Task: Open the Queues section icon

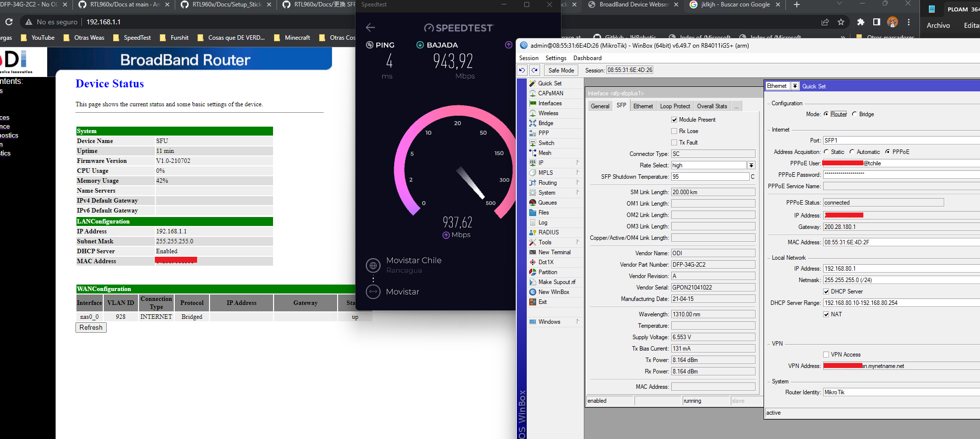Action: coord(533,203)
